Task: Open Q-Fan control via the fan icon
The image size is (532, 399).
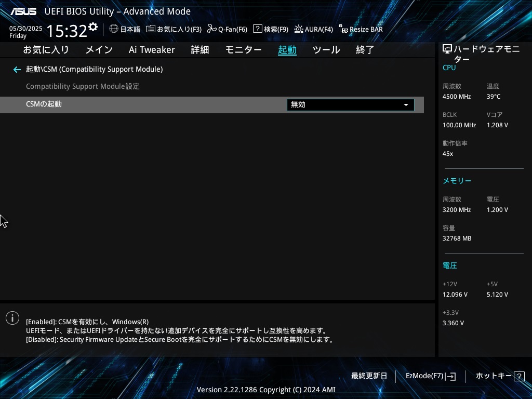Action: coord(212,29)
